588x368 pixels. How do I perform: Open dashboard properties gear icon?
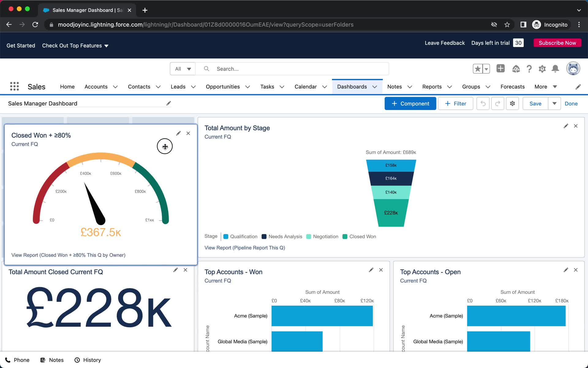(512, 104)
